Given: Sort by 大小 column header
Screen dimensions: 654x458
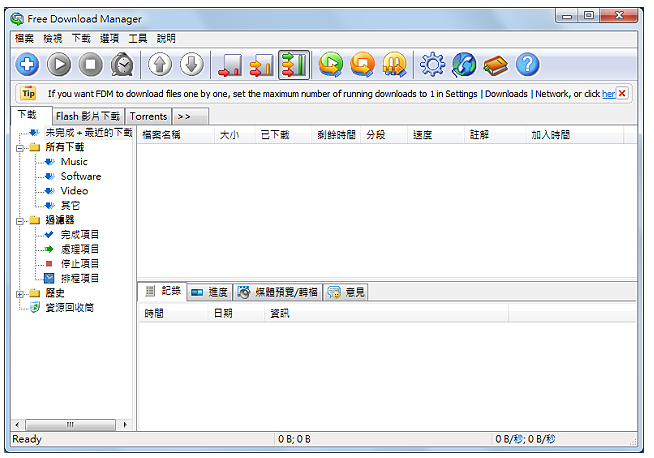Looking at the screenshot, I should coord(234,135).
